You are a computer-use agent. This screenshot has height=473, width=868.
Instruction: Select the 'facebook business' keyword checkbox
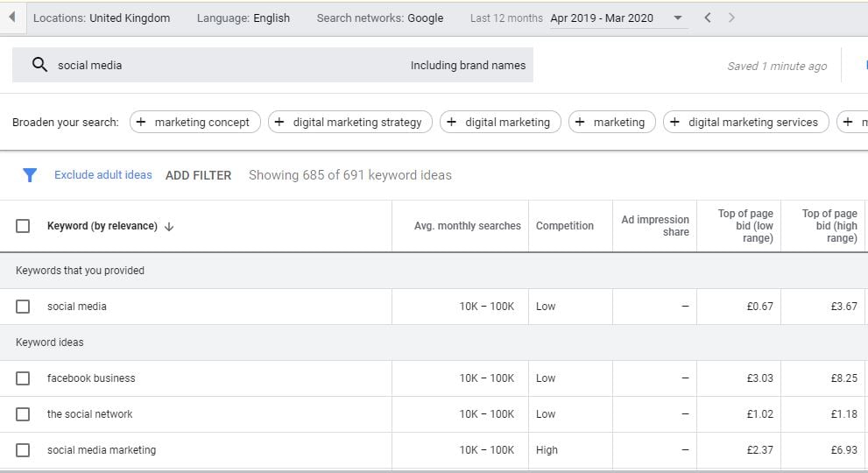click(23, 378)
